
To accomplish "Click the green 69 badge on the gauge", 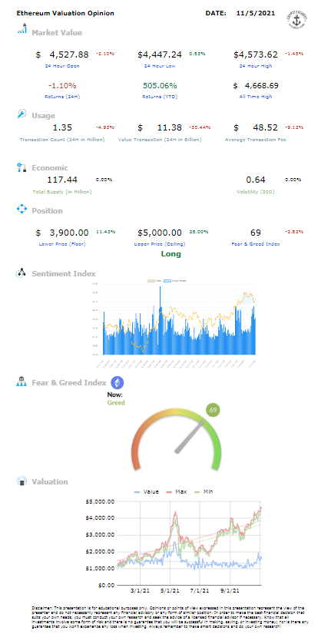I will [213, 410].
